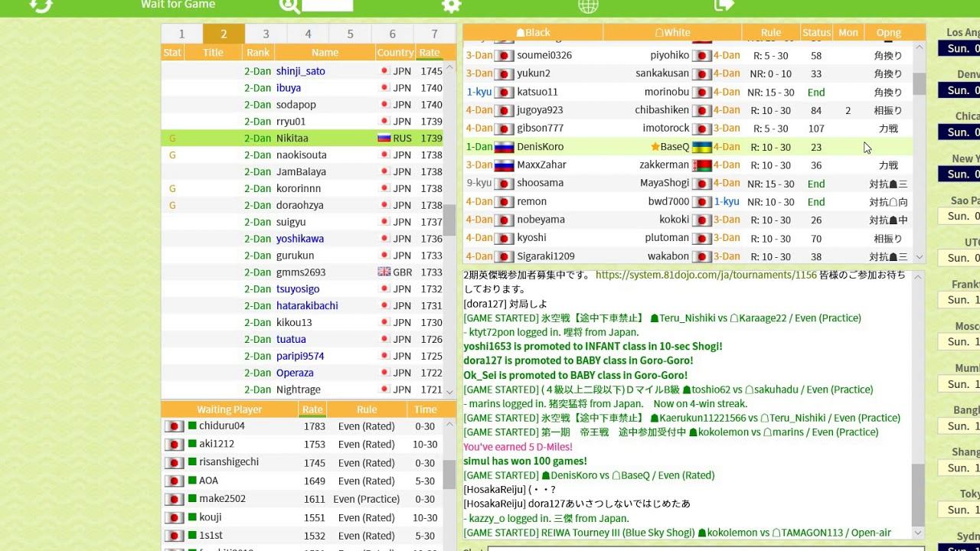Select player Operaza in the list

(x=302, y=373)
